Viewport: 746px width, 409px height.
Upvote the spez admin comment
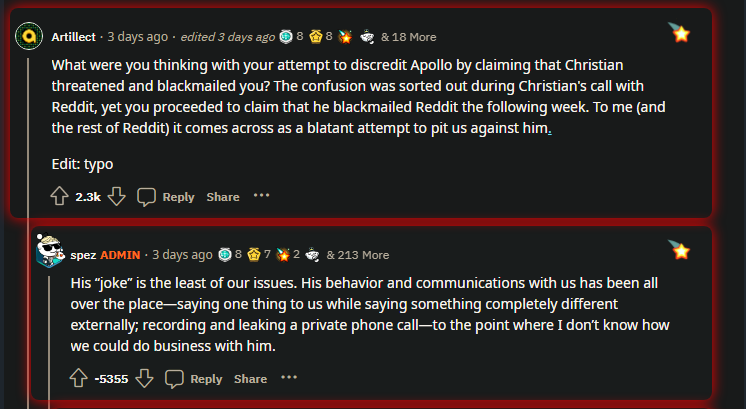(x=79, y=379)
